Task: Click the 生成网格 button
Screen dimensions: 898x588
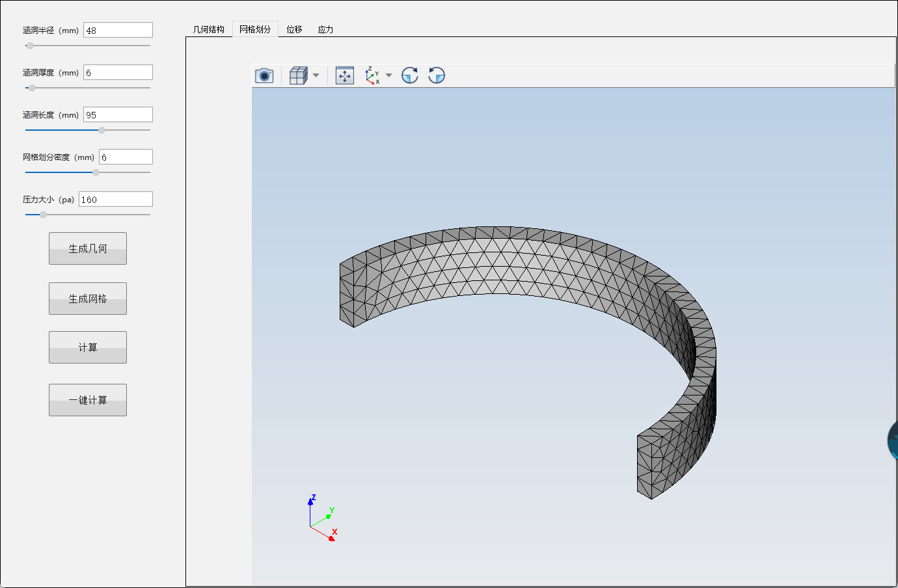Action: click(x=88, y=299)
